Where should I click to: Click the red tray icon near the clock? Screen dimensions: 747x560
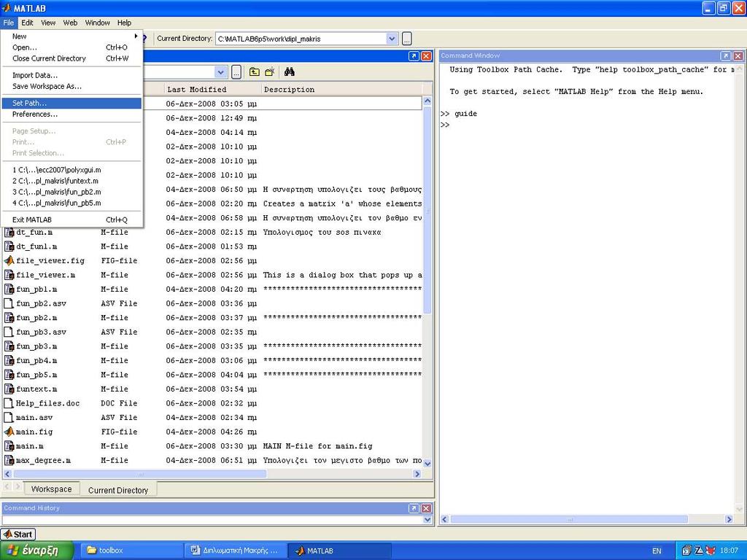click(710, 551)
